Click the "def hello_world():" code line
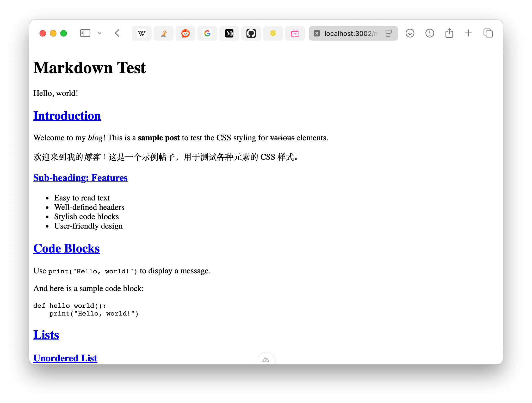This screenshot has width=532, height=403. point(70,306)
